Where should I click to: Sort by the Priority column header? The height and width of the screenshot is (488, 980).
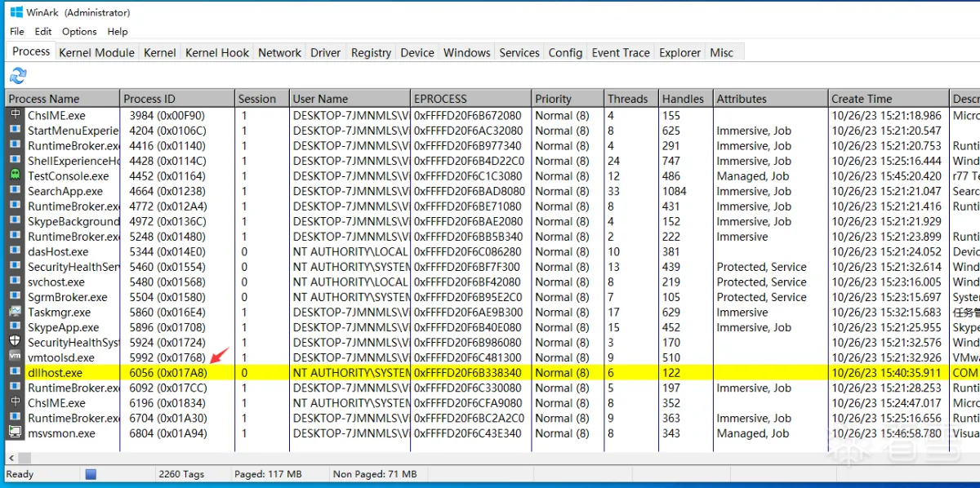tap(568, 99)
